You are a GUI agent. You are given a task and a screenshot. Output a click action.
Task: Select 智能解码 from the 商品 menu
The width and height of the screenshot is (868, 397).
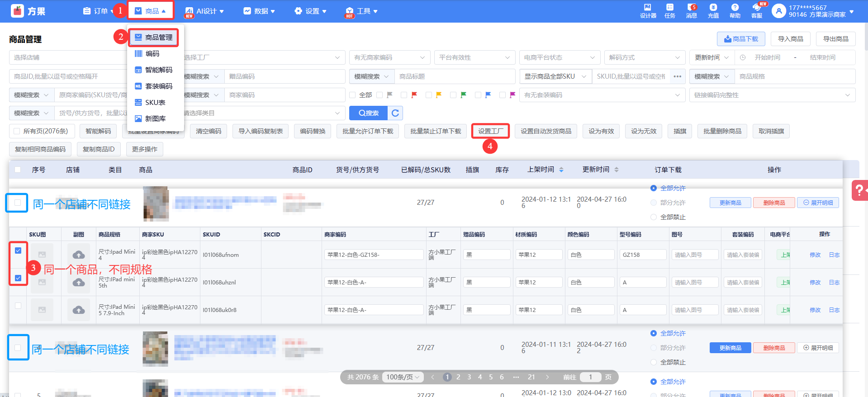158,70
